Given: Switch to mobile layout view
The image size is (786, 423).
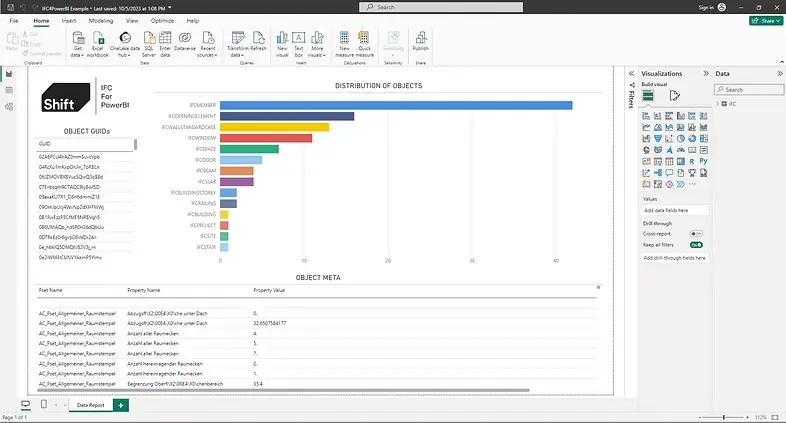Looking at the screenshot, I should [x=44, y=404].
